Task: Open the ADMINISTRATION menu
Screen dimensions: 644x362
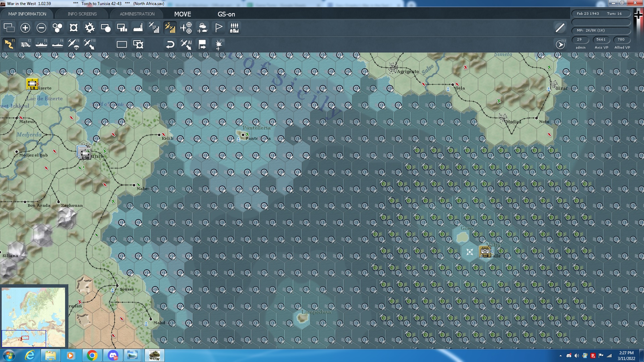Action: 136,14
